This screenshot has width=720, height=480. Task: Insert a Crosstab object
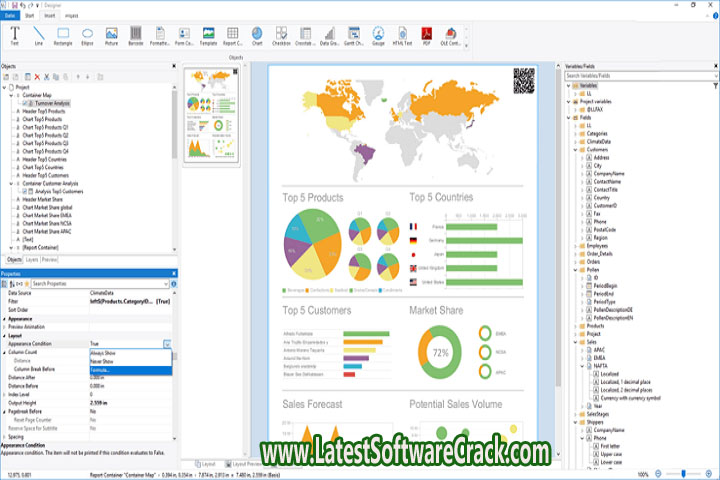(x=305, y=36)
